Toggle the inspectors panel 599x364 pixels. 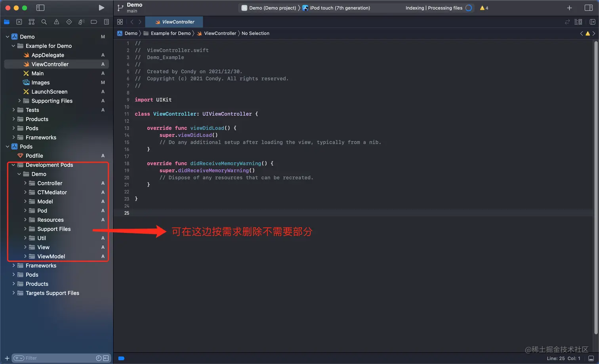(x=589, y=8)
